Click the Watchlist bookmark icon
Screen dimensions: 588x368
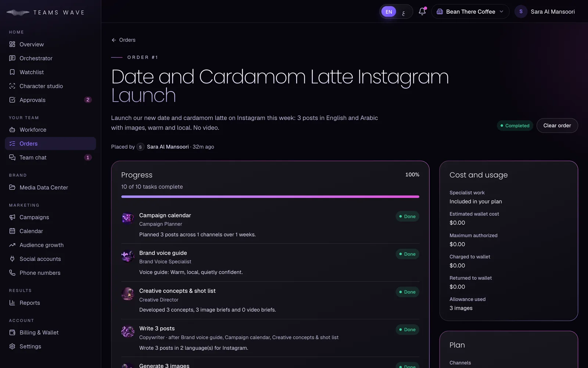click(12, 72)
